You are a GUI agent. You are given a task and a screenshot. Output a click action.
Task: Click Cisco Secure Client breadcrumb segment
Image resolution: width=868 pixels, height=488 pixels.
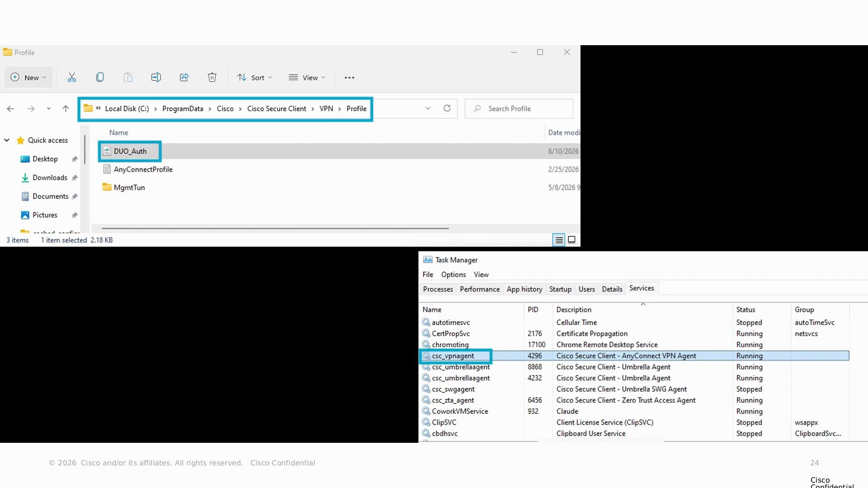coord(277,108)
